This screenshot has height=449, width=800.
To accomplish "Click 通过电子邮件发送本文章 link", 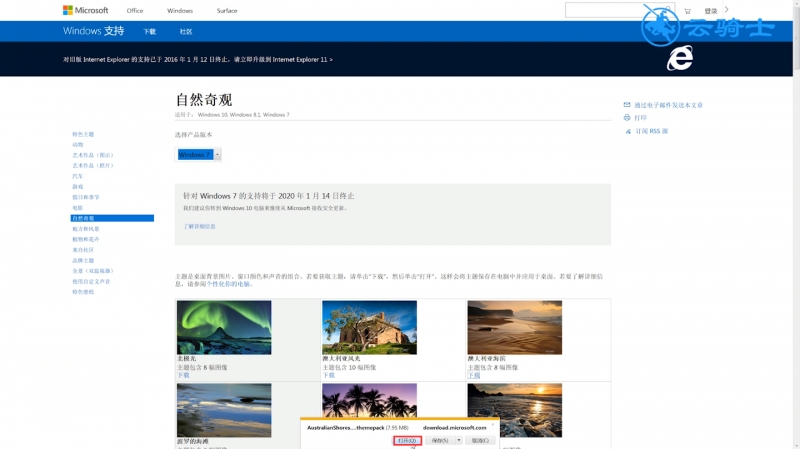I will click(668, 105).
